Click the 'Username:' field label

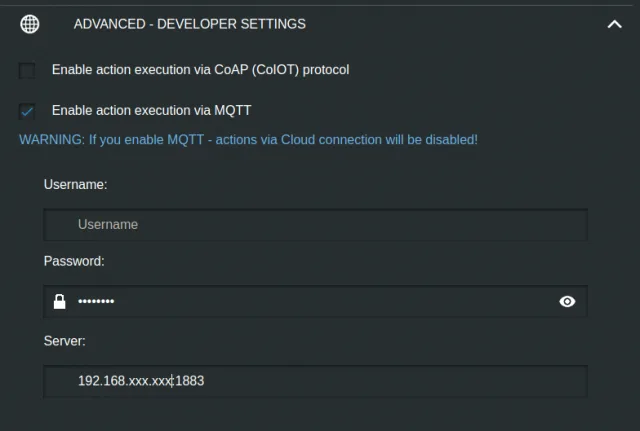coord(75,184)
